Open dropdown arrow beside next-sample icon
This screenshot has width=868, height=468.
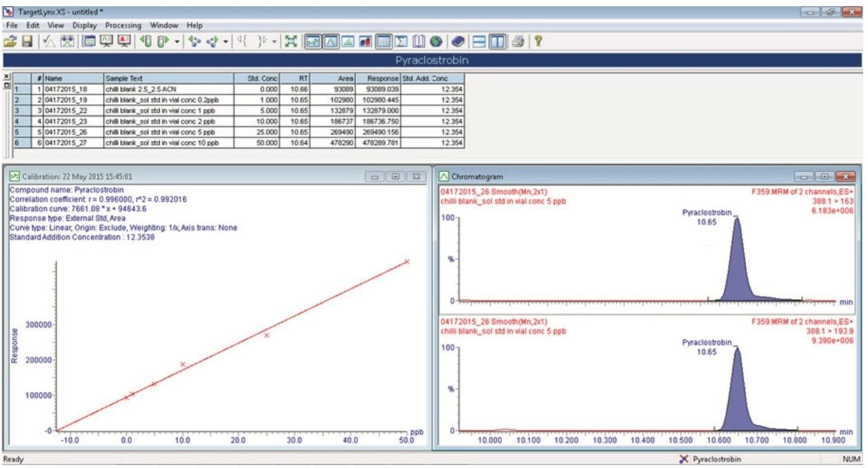(x=177, y=42)
